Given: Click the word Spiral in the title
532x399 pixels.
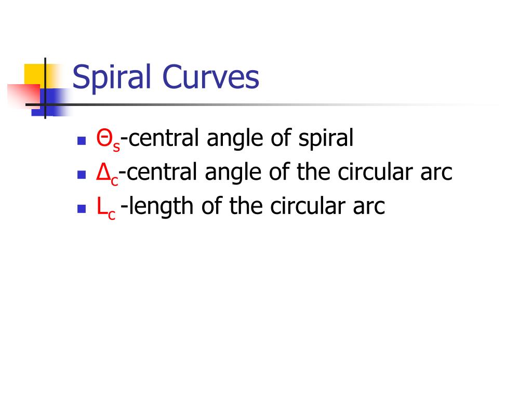Looking at the screenshot, I should [x=112, y=78].
